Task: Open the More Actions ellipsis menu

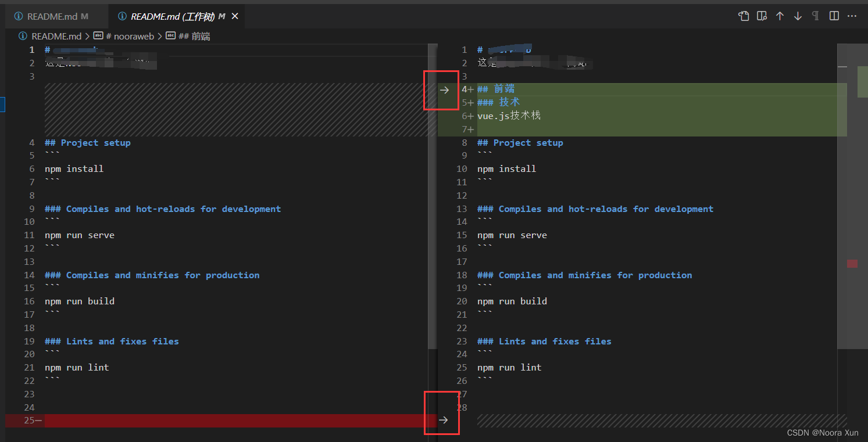Action: tap(852, 16)
